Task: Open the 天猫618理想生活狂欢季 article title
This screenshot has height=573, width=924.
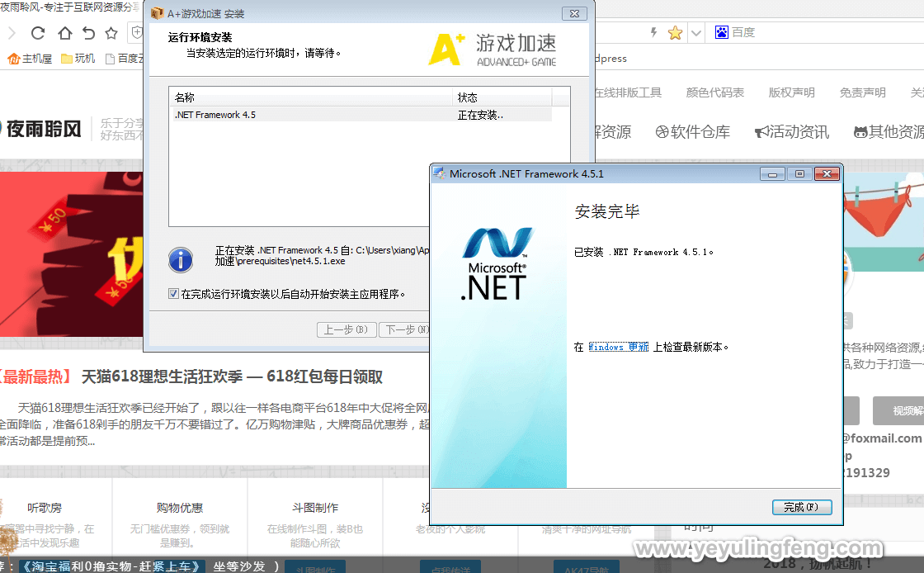Action: [x=232, y=376]
